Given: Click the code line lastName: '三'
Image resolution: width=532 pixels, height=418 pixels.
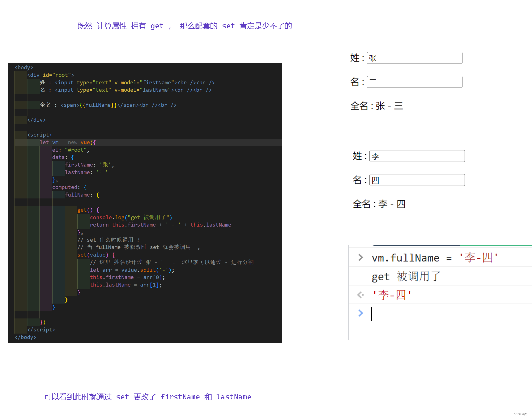Looking at the screenshot, I should 86,172.
